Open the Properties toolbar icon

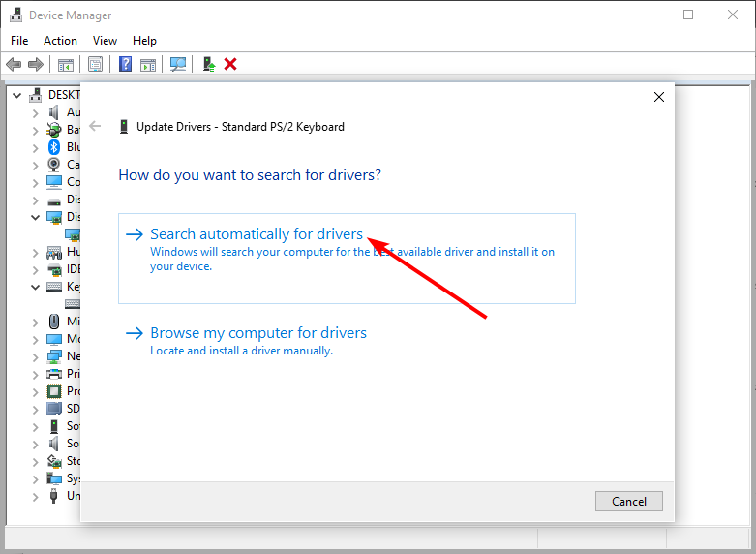[x=95, y=64]
